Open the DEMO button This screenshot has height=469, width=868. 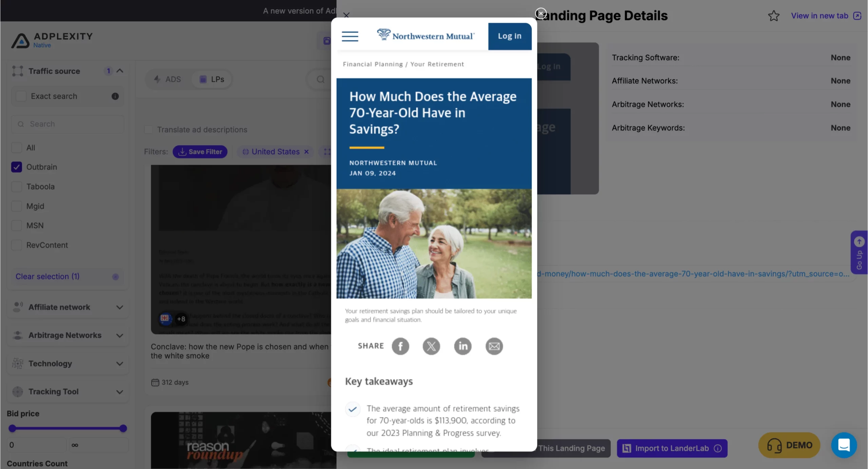coord(789,445)
